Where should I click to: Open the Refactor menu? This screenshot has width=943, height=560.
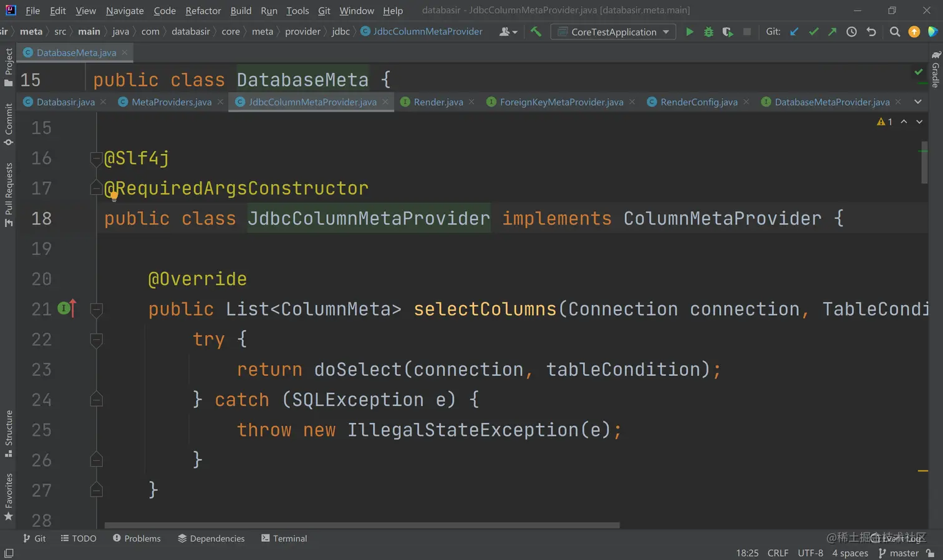click(203, 11)
